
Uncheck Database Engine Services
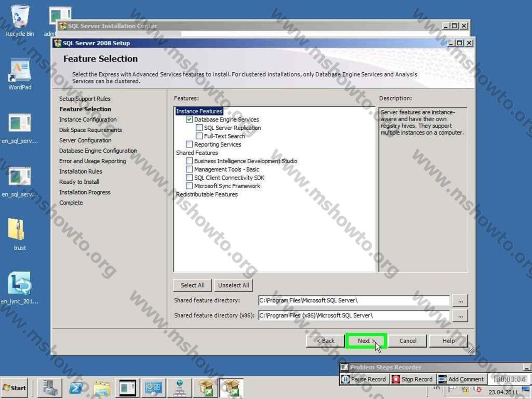(x=189, y=119)
